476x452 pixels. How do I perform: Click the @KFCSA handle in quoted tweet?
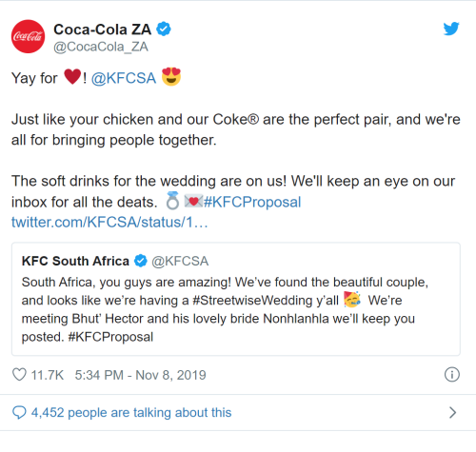point(180,261)
